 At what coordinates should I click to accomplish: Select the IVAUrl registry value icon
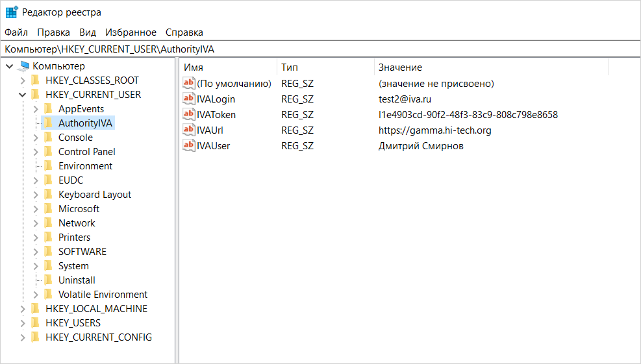click(189, 130)
